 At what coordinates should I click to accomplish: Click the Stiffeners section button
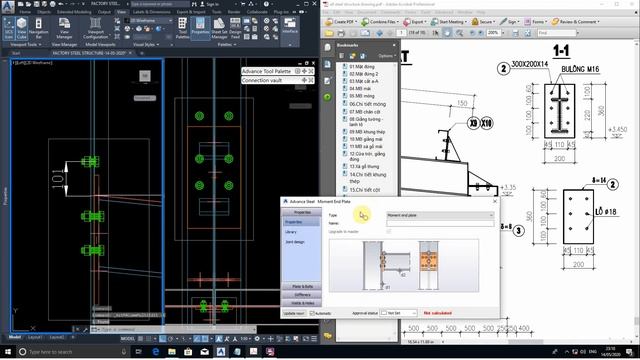point(302,295)
